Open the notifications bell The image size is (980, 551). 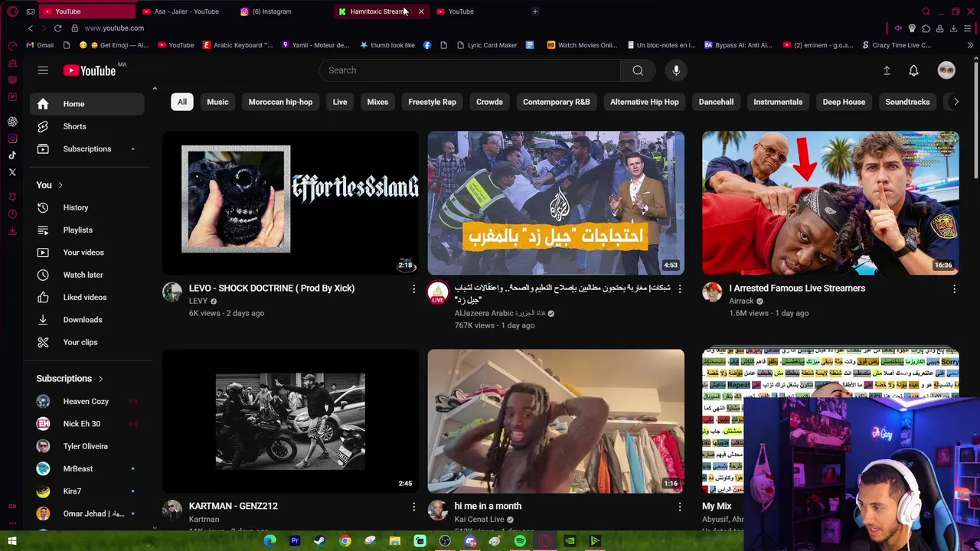[x=913, y=70]
